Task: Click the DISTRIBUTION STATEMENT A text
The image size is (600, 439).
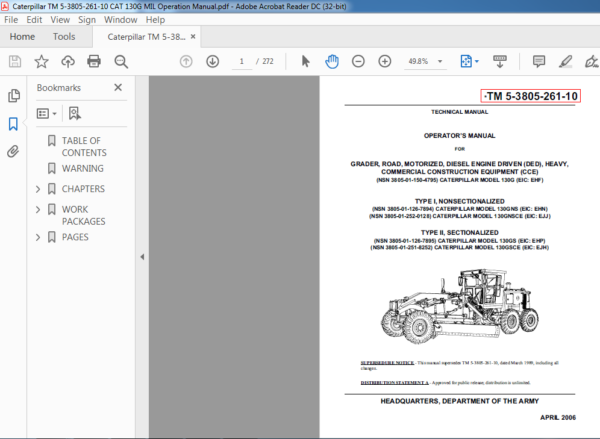Action: pos(395,382)
